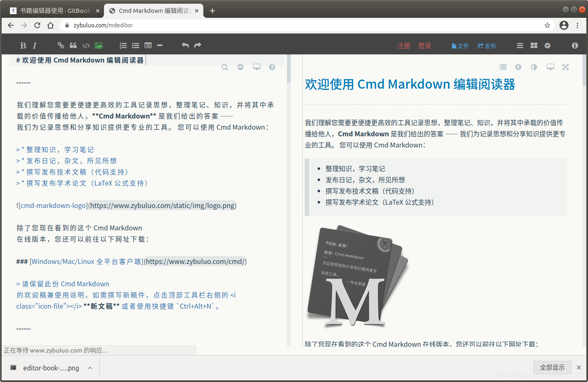Close the downloads bar
The image size is (588, 382).
pos(579,367)
